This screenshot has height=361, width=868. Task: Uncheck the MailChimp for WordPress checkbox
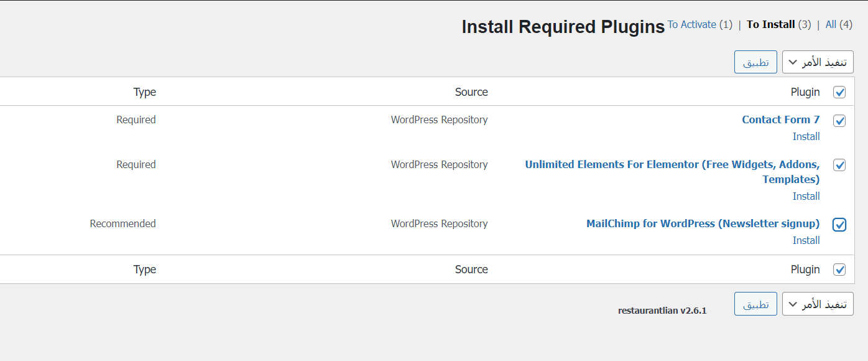(x=839, y=225)
